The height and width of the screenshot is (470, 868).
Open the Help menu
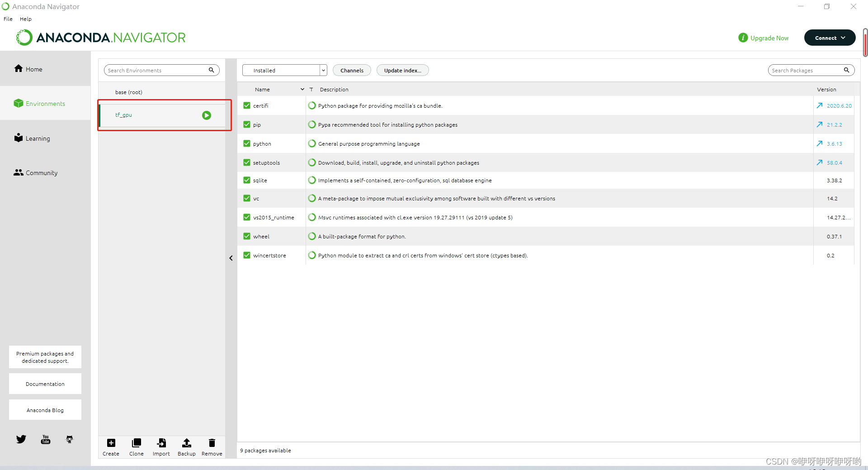tap(26, 19)
